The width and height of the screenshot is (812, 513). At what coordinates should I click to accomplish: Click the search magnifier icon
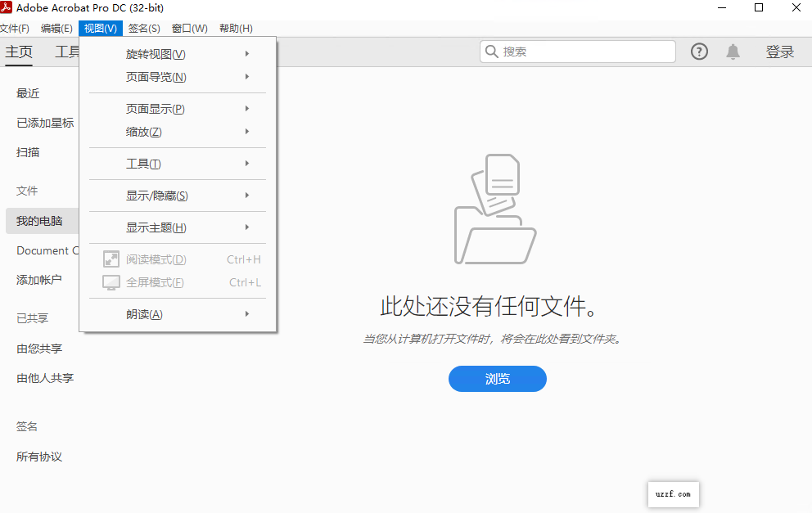tap(492, 52)
